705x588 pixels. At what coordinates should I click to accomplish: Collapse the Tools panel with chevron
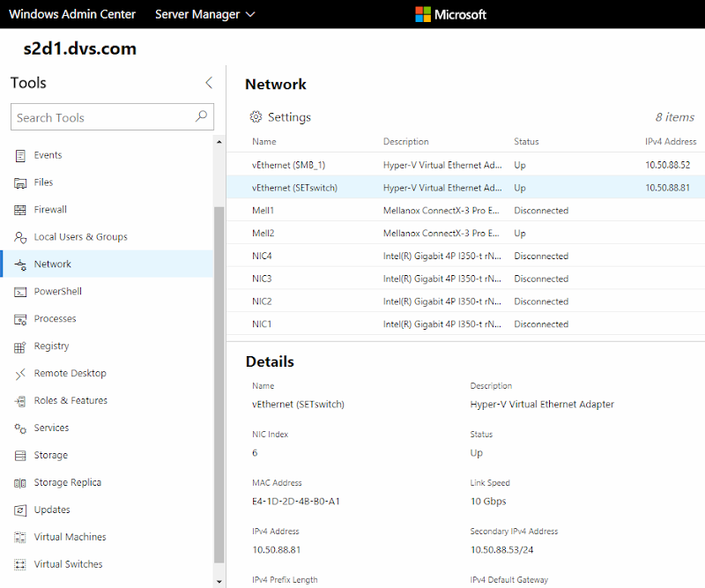pyautogui.click(x=209, y=83)
